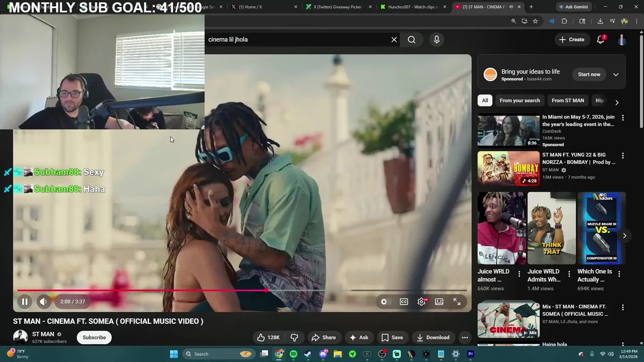Open Discord from the taskbar
Image resolution: width=644 pixels, height=362 pixels.
(323, 354)
